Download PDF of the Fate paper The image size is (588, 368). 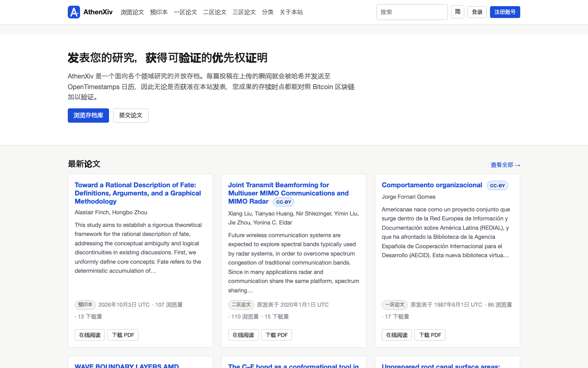tap(123, 335)
